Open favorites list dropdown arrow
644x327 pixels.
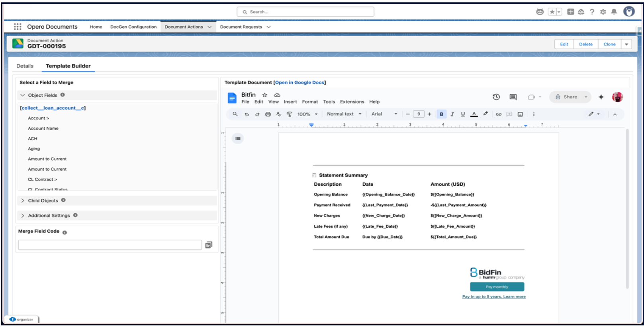tap(559, 12)
